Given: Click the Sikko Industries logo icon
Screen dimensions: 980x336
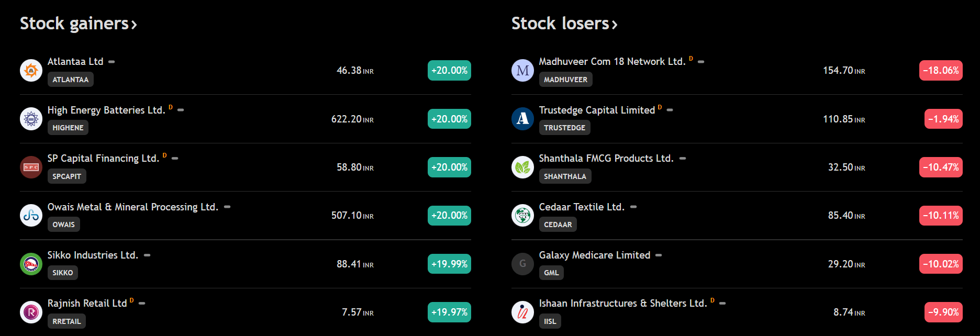Looking at the screenshot, I should click(x=31, y=264).
